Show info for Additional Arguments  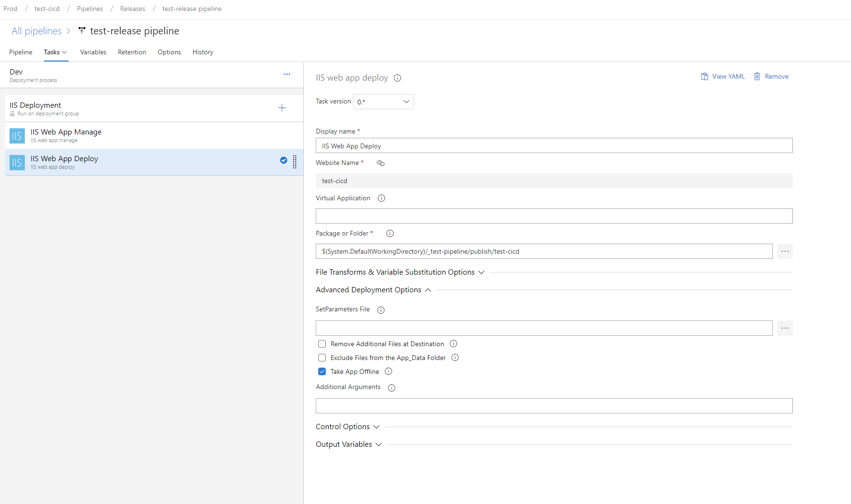[x=392, y=388]
